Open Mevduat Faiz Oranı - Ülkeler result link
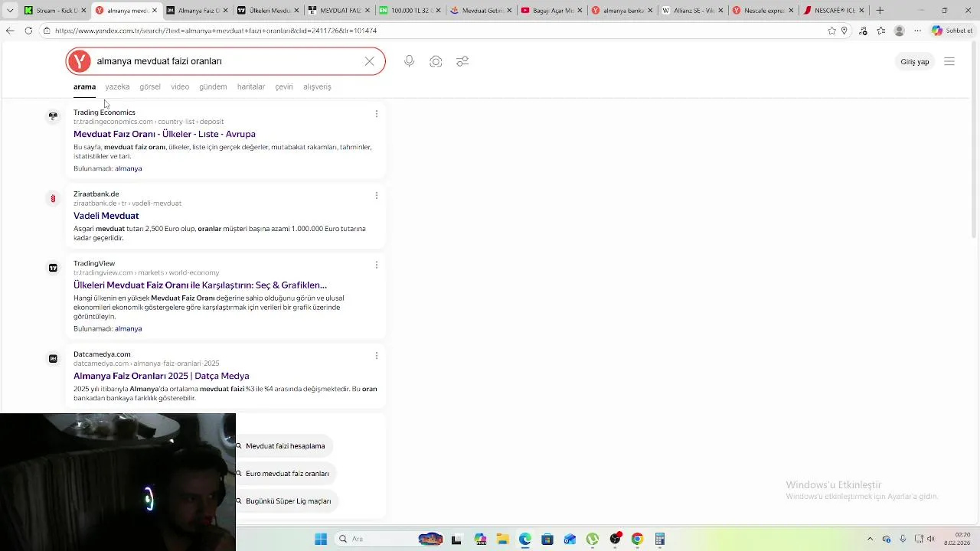 pos(165,134)
